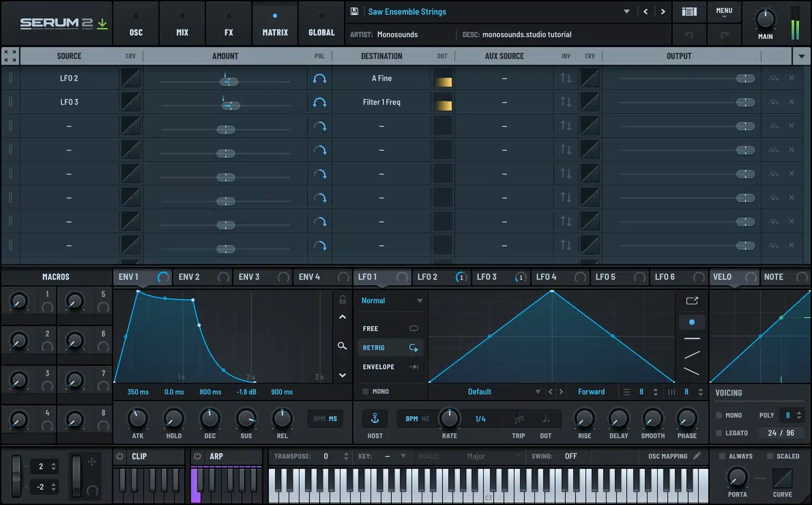Enable Mono in the Voicing section
Viewport: 812px width, 505px height.
(719, 415)
